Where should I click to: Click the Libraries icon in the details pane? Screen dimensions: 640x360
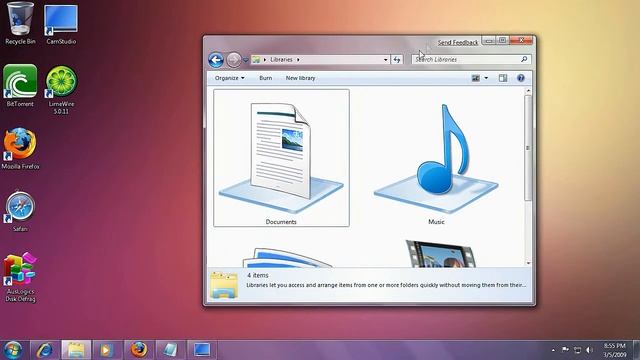[x=224, y=285]
